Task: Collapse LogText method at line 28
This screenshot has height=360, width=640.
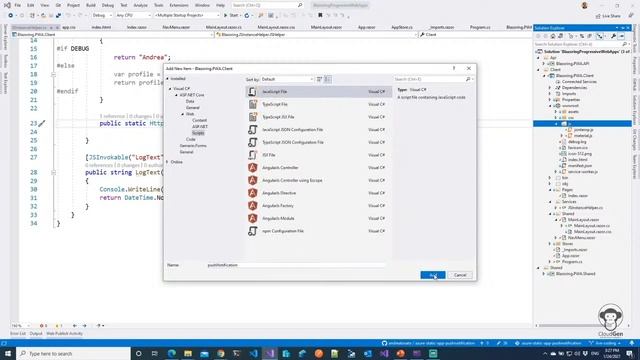Action: click(53, 173)
